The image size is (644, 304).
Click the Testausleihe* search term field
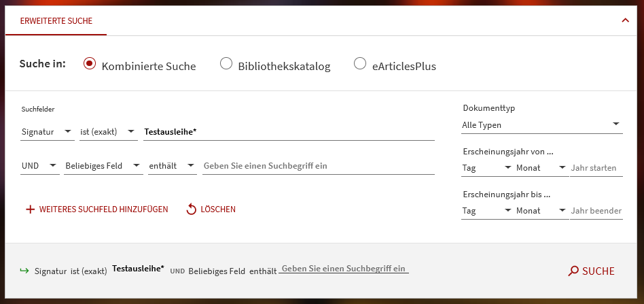pos(289,131)
